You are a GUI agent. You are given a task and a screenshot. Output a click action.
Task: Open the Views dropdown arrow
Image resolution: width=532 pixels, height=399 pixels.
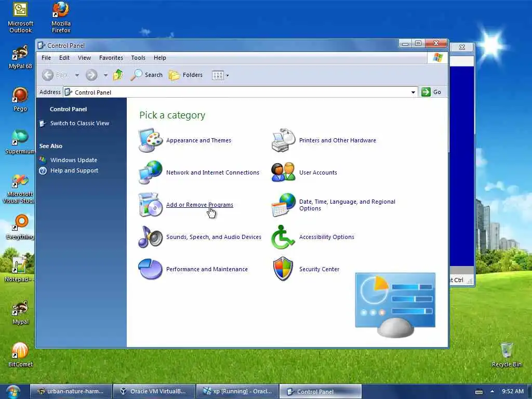(x=228, y=75)
